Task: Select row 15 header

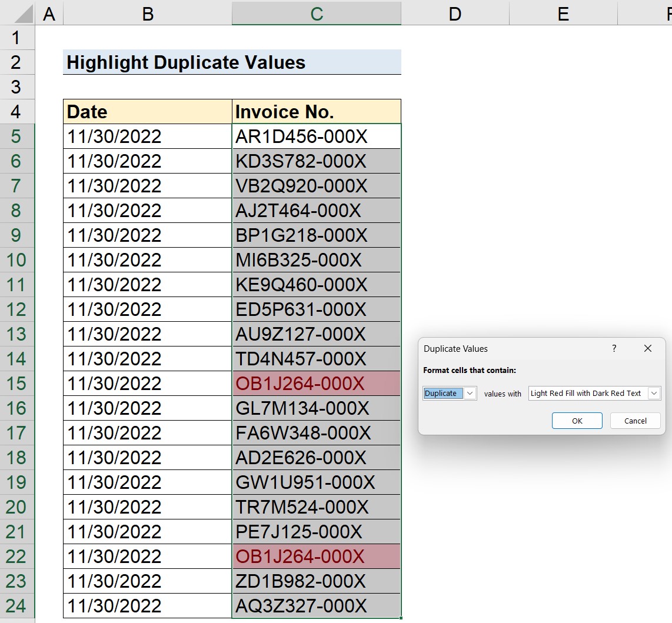Action: 16,383
